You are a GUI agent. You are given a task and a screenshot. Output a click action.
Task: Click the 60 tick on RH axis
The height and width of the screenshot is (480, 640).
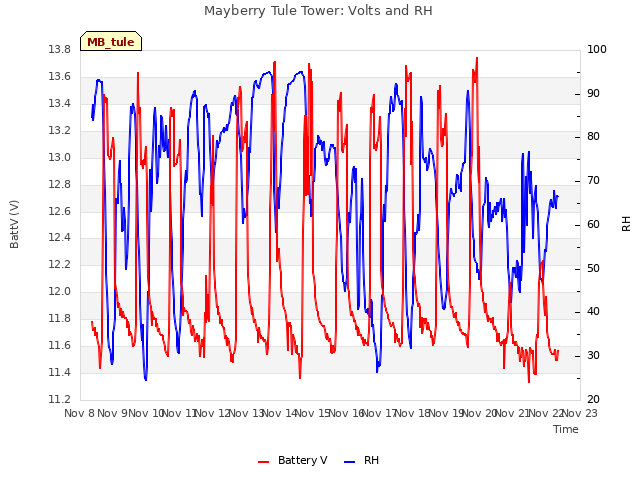pos(593,224)
